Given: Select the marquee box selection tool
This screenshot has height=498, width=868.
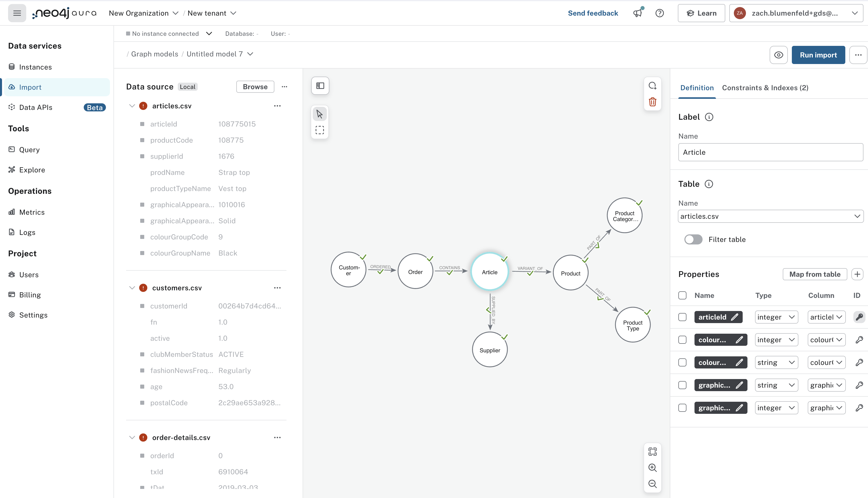Looking at the screenshot, I should (320, 130).
